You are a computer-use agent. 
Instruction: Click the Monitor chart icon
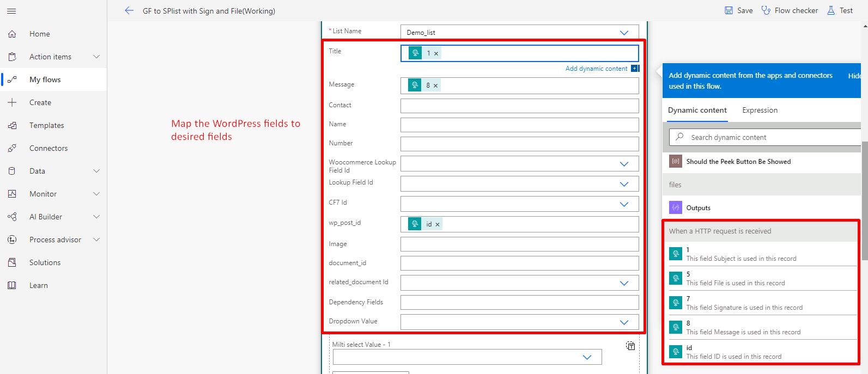pos(12,194)
